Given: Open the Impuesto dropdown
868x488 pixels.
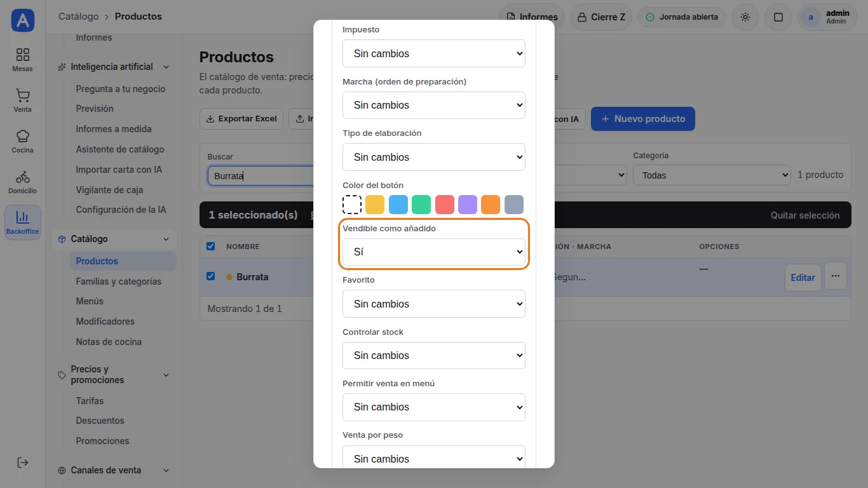Looking at the screenshot, I should pos(434,53).
